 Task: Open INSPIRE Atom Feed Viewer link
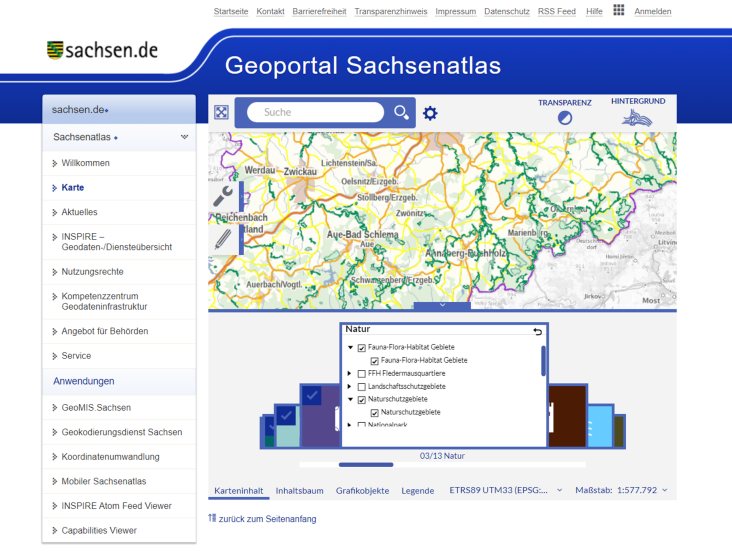pos(119,506)
